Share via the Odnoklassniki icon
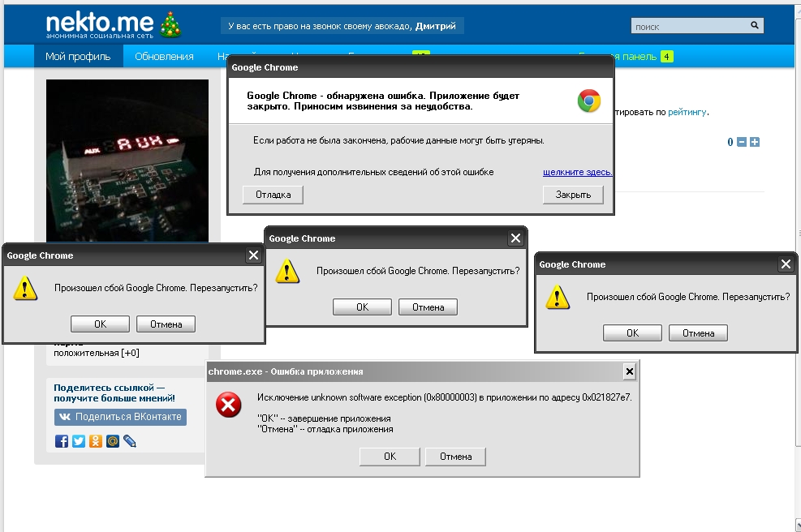 tap(96, 441)
